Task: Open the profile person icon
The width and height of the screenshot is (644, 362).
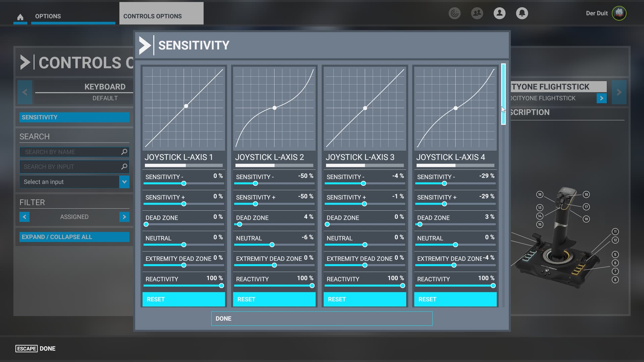Action: pyautogui.click(x=499, y=13)
